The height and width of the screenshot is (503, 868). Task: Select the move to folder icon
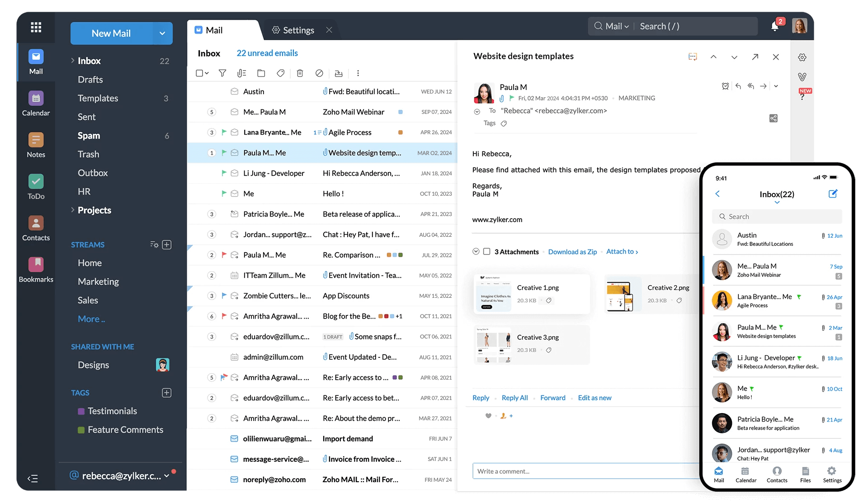tap(260, 73)
